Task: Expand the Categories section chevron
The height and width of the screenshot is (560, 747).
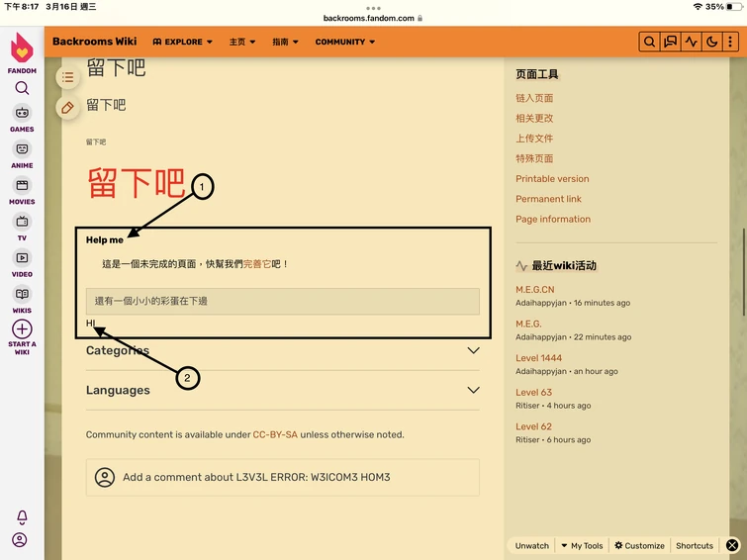Action: [x=473, y=351]
